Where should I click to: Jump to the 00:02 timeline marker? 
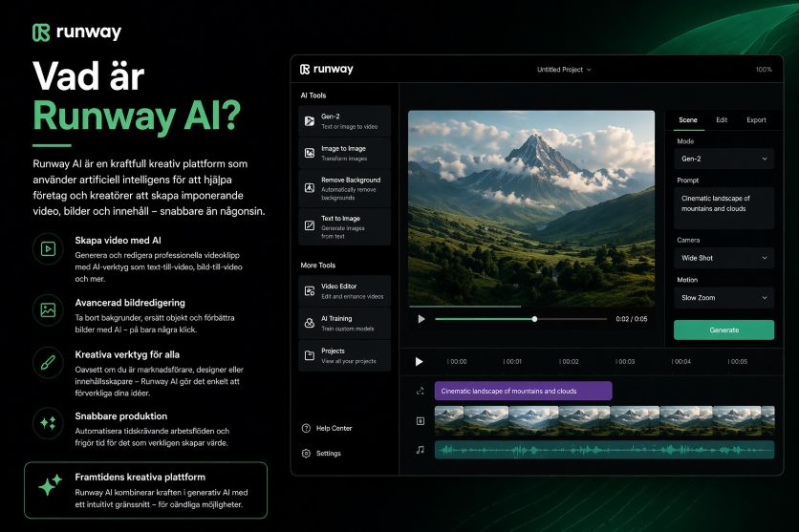569,361
